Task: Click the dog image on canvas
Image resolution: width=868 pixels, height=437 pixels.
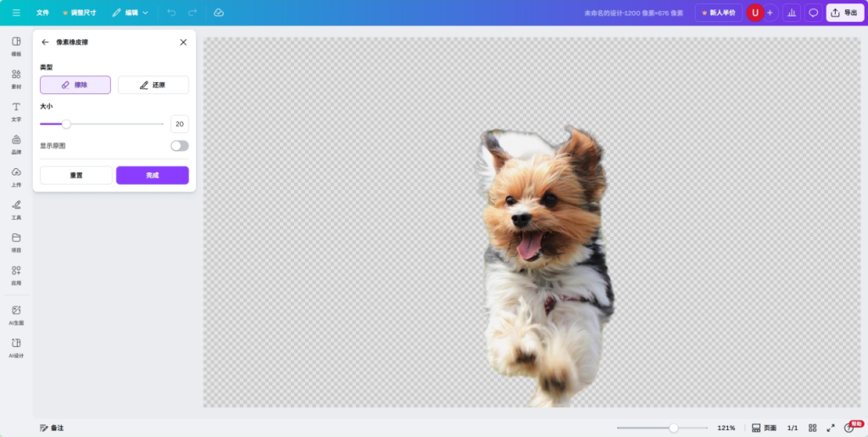Action: tap(545, 266)
